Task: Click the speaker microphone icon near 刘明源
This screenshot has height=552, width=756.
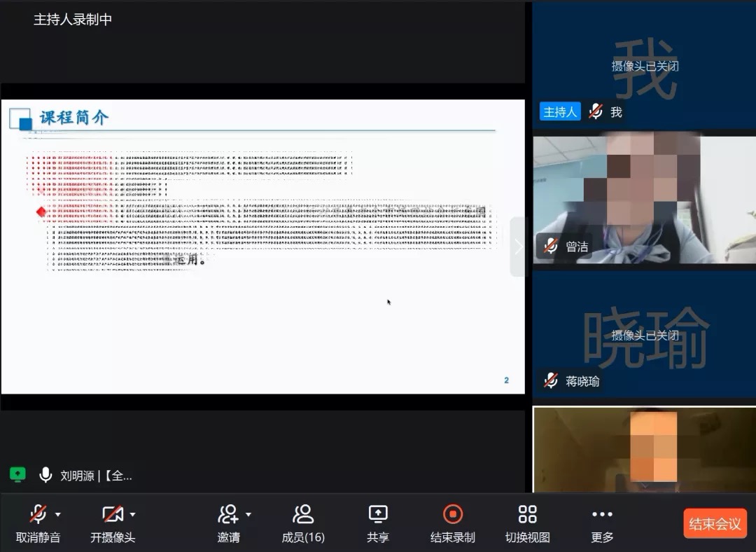Action: pos(45,475)
